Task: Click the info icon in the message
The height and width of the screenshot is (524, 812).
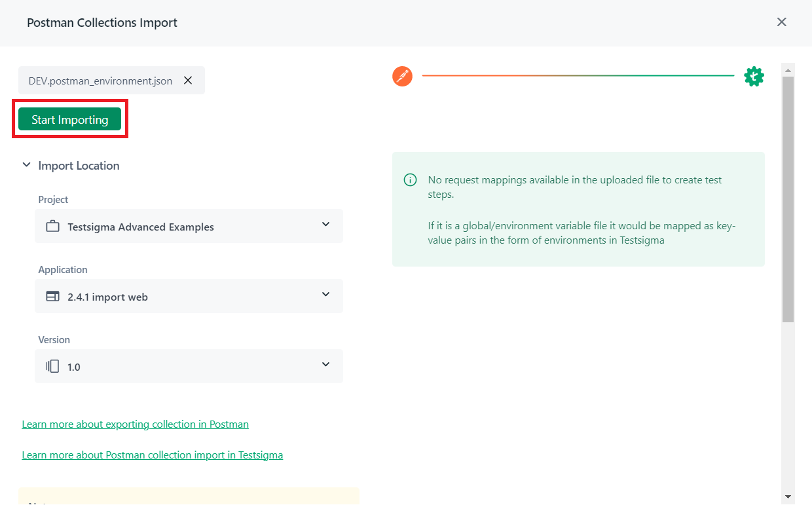Action: click(410, 179)
